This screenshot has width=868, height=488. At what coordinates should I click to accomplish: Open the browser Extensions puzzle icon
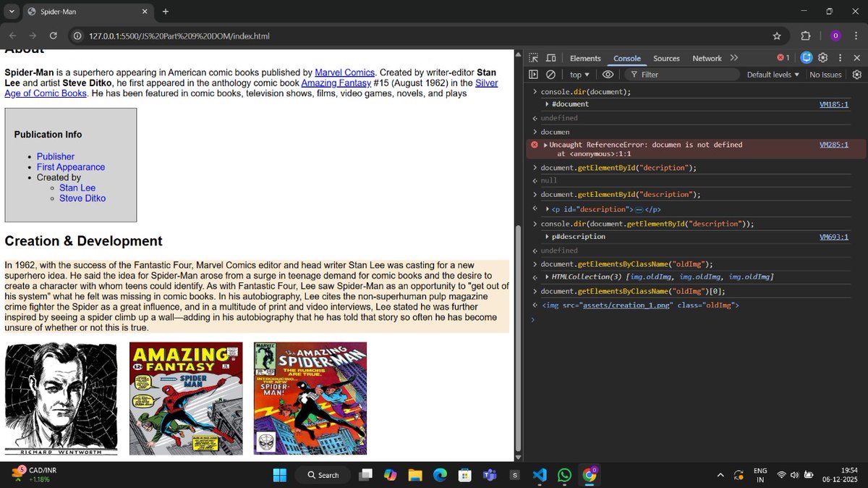point(804,35)
